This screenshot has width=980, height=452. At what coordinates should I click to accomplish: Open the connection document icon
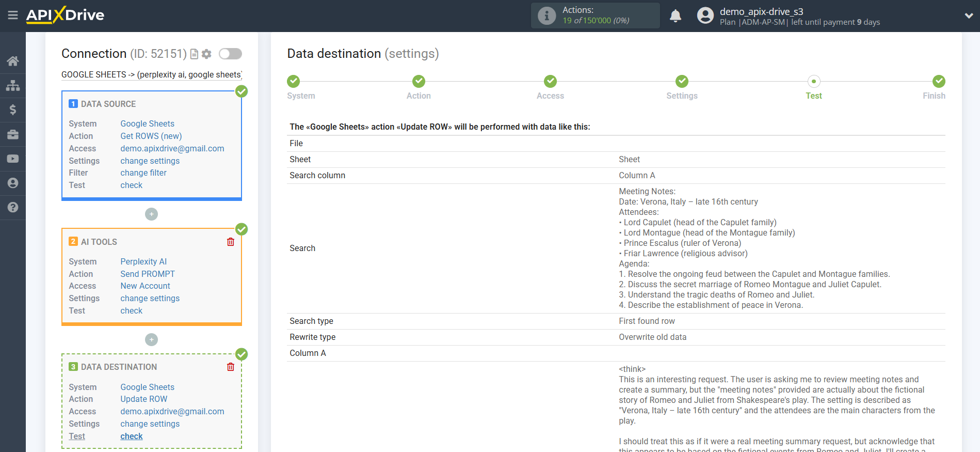pos(195,54)
